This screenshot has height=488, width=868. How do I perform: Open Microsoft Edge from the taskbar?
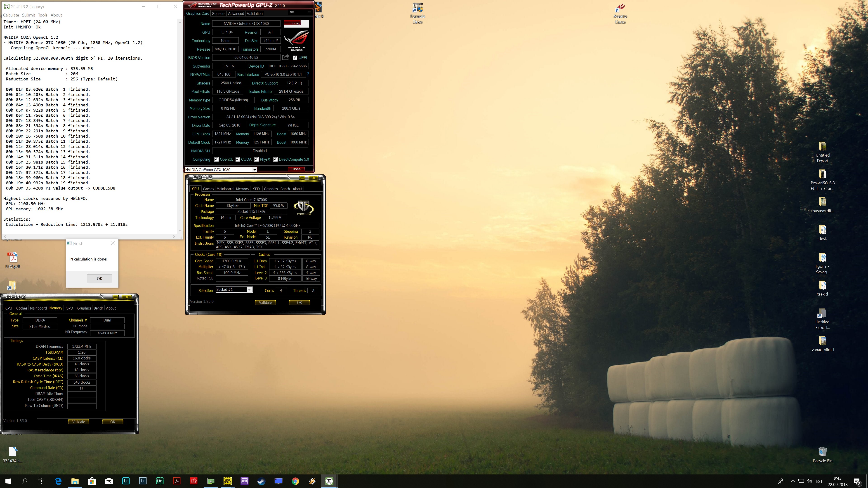tap(58, 481)
